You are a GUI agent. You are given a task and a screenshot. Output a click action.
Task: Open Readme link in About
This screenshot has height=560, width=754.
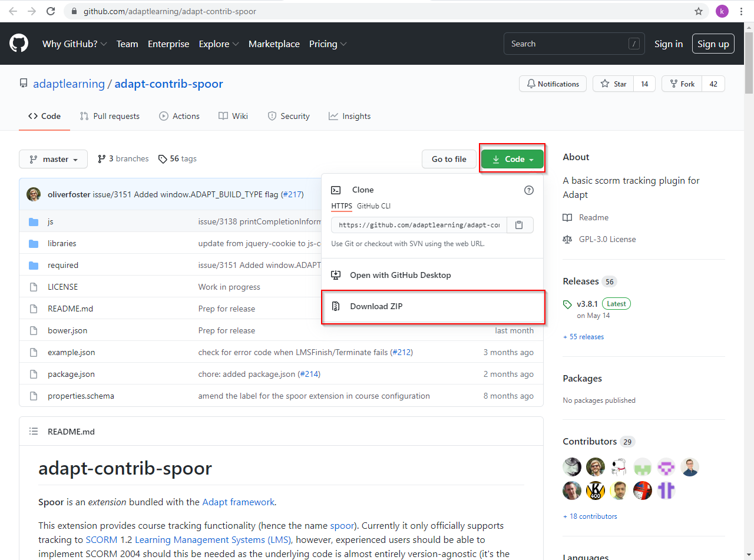[594, 217]
